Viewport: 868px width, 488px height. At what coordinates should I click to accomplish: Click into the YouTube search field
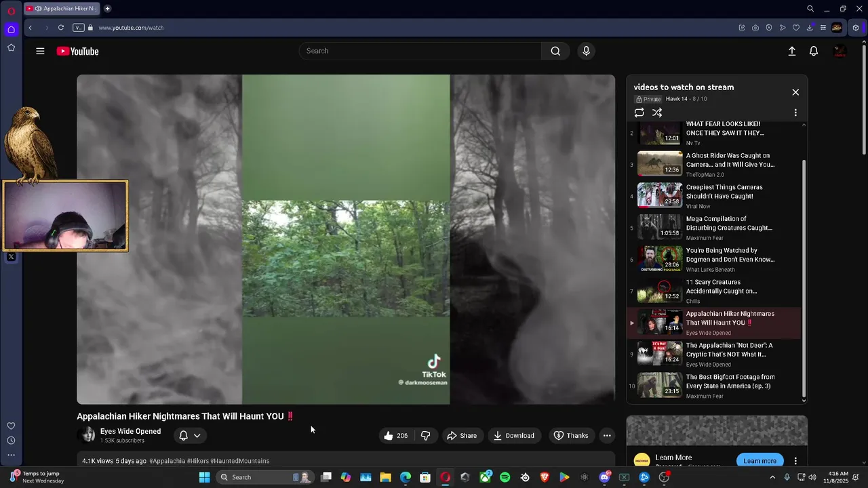pyautogui.click(x=420, y=51)
